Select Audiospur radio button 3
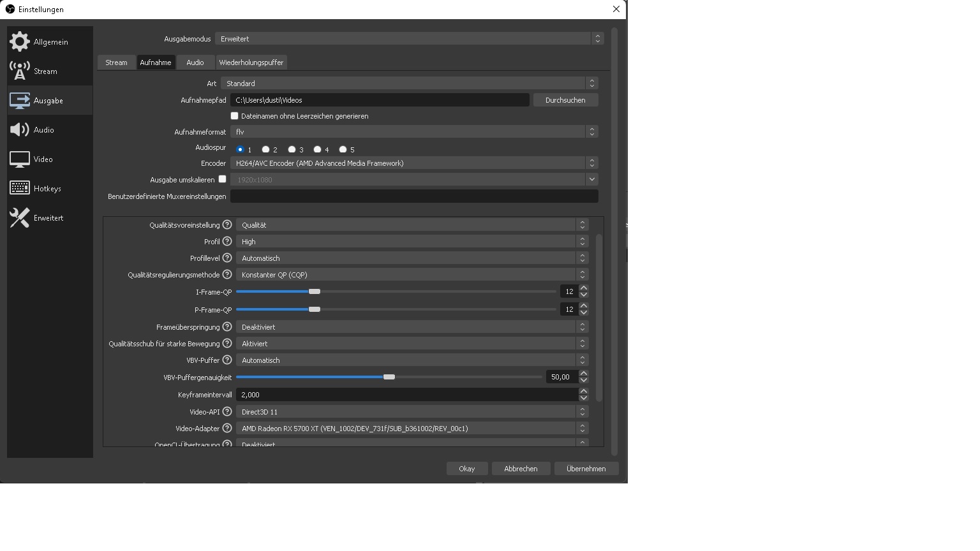The width and height of the screenshot is (980, 551). tap(292, 150)
